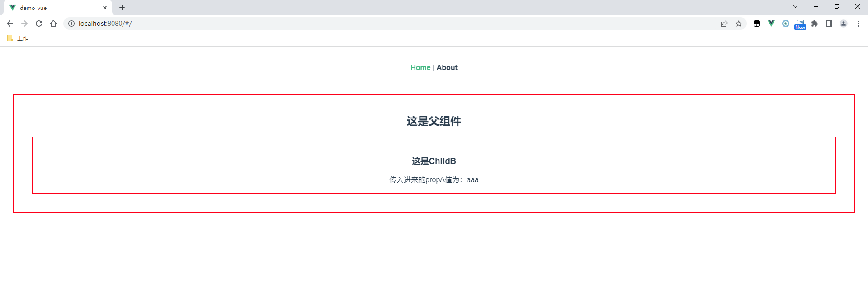The image size is (868, 288).
Task: Open the Vue.js devtools extension
Action: pyautogui.click(x=771, y=24)
